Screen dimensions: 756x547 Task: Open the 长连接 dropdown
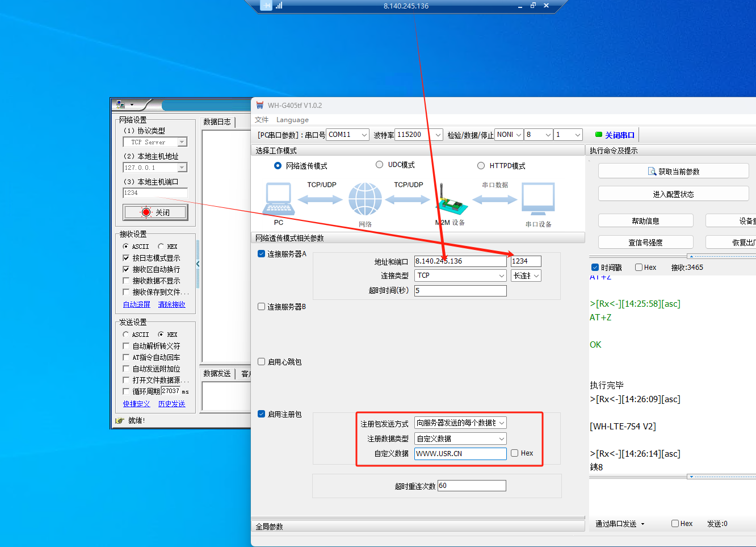[x=526, y=275]
